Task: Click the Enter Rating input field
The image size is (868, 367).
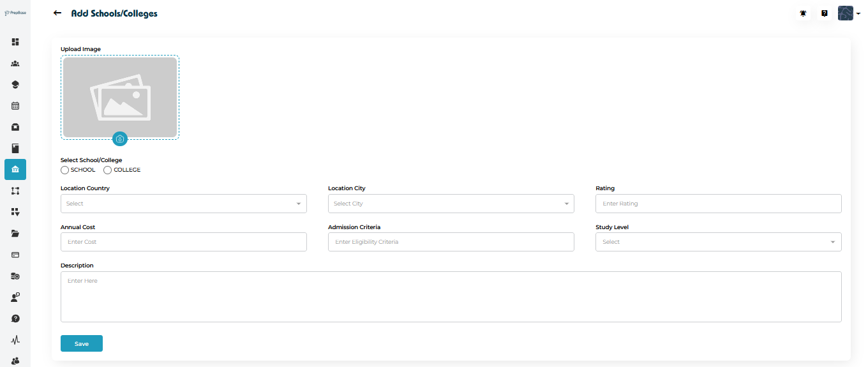Action: click(718, 204)
